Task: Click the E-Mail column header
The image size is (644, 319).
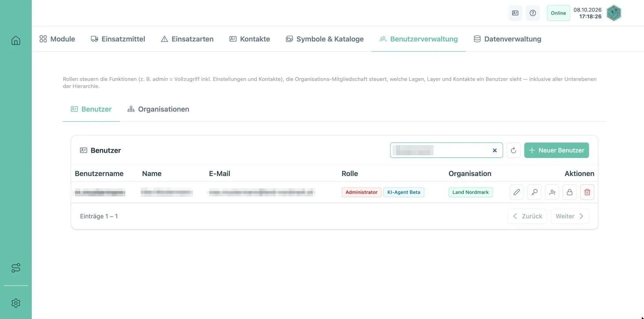Action: click(220, 173)
